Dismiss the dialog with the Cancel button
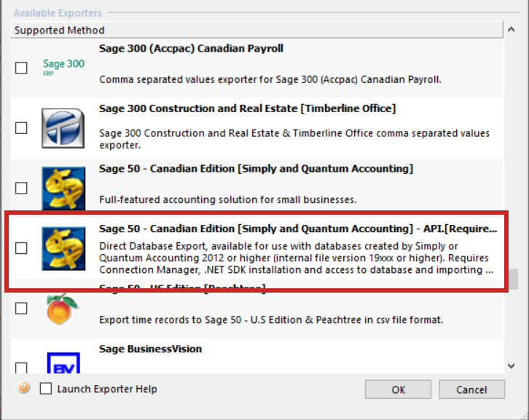529x420 pixels. (471, 389)
